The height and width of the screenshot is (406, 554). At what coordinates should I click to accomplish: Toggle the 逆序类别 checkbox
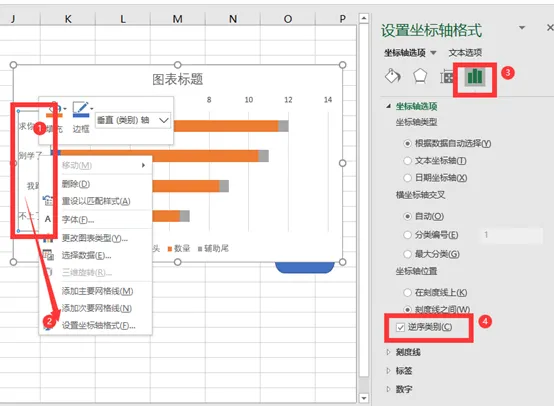pyautogui.click(x=400, y=328)
